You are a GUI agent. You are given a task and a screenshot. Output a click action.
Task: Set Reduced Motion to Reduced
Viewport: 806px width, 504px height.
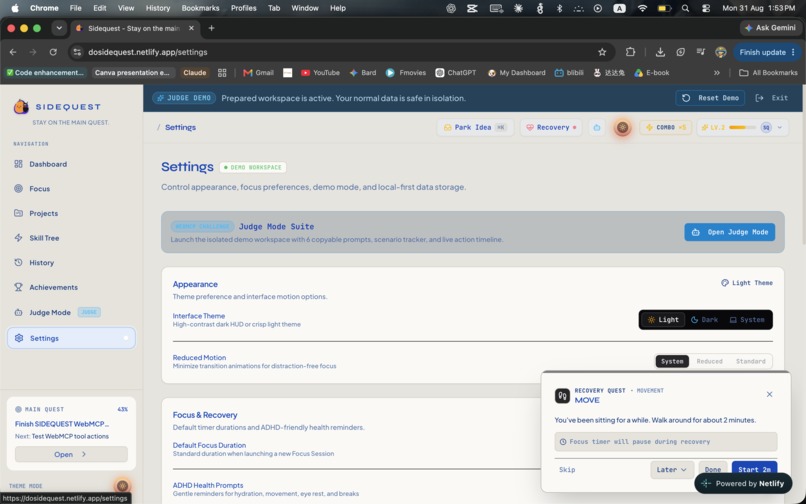pyautogui.click(x=709, y=362)
